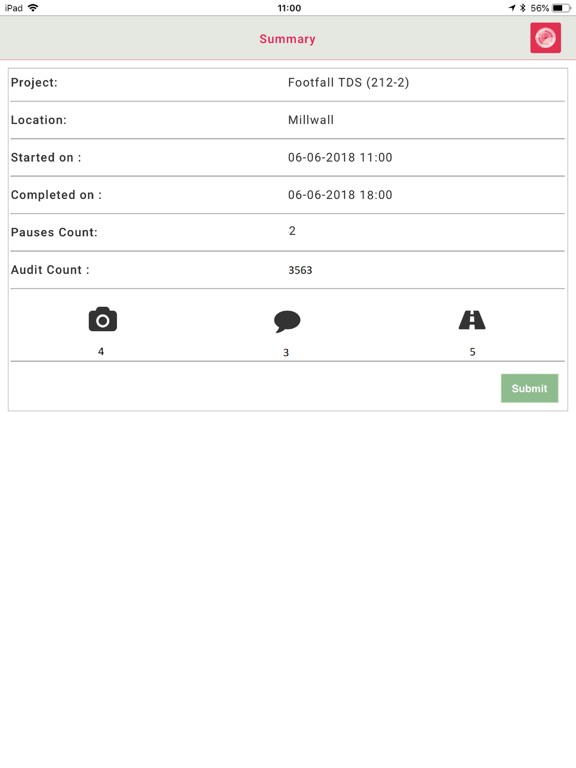
Task: Open the red logo button in header
Action: pyautogui.click(x=545, y=38)
